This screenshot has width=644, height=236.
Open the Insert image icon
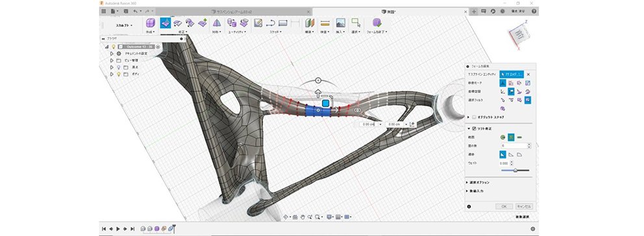(340, 23)
